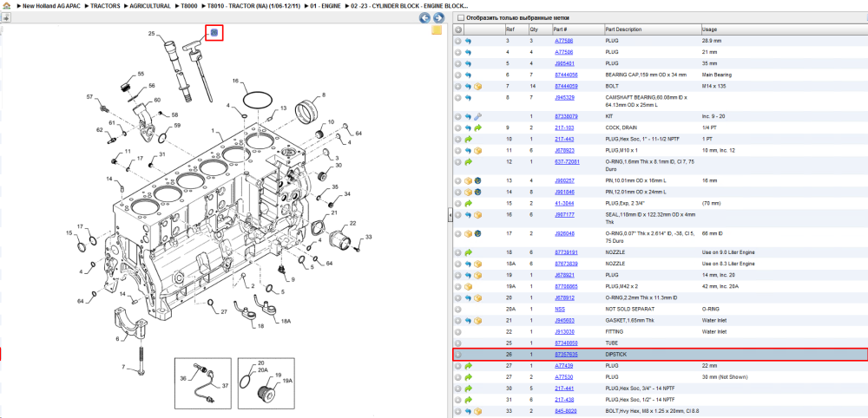Sort by Qty column header
The width and height of the screenshot is (868, 418).
534,29
